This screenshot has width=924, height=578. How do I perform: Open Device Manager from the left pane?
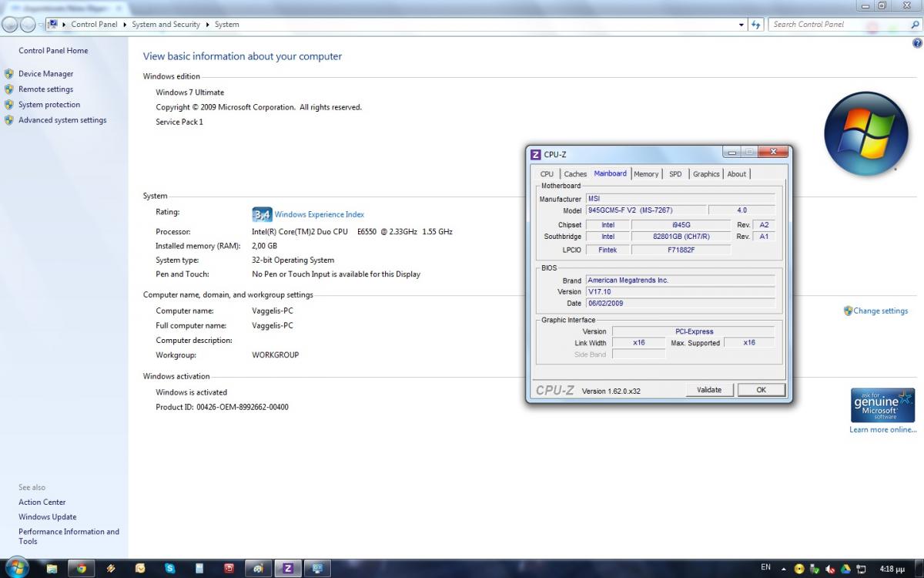[x=46, y=74]
